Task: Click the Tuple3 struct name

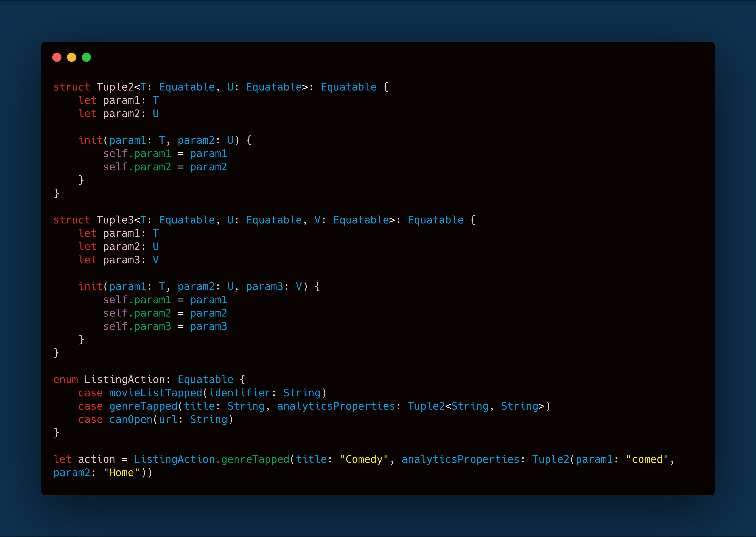Action: click(116, 220)
